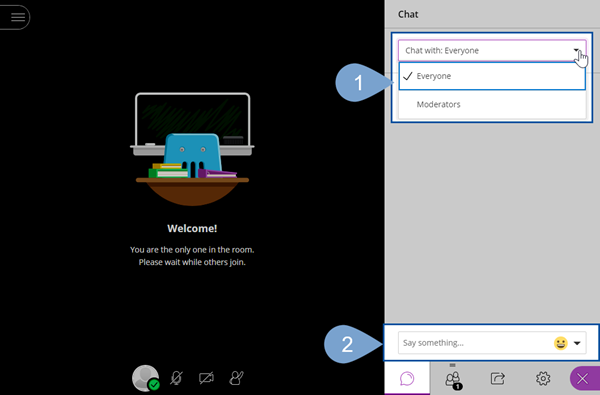The image size is (600, 395).
Task: Open the profile avatar status menu
Action: 145,378
